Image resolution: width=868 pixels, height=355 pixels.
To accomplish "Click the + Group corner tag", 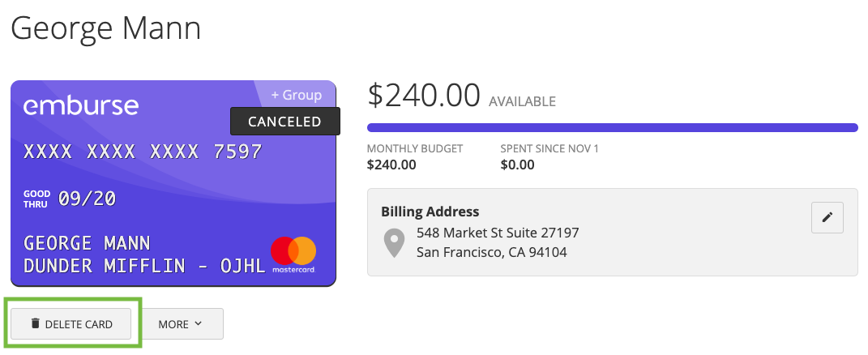I will [296, 96].
